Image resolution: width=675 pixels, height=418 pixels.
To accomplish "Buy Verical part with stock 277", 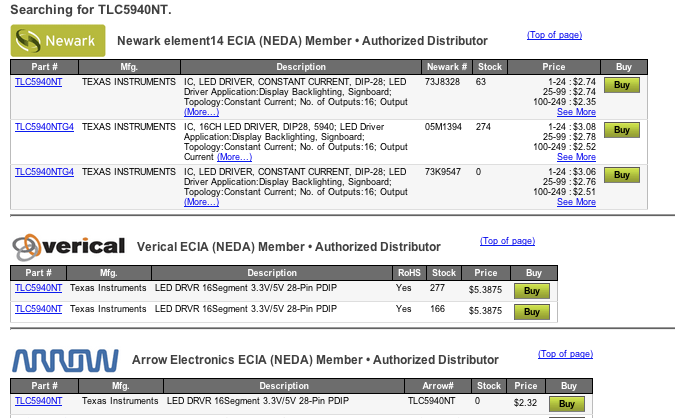I will (x=532, y=291).
